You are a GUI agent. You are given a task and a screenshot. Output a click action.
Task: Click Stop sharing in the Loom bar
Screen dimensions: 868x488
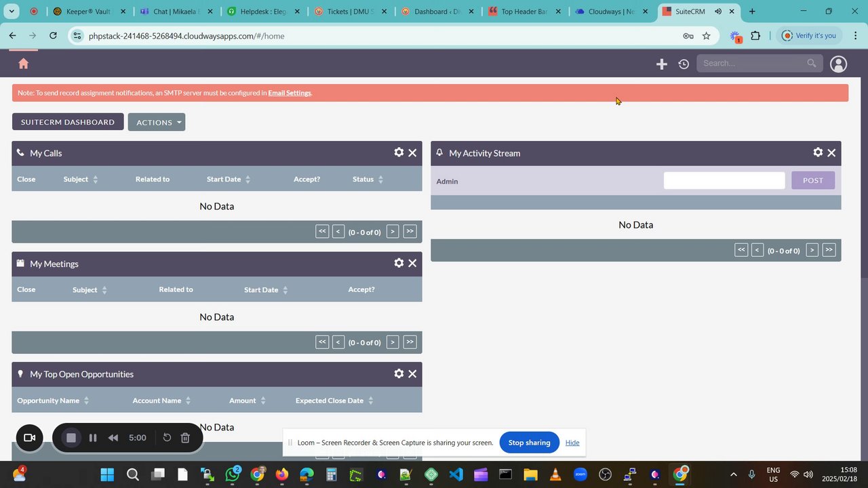point(530,443)
